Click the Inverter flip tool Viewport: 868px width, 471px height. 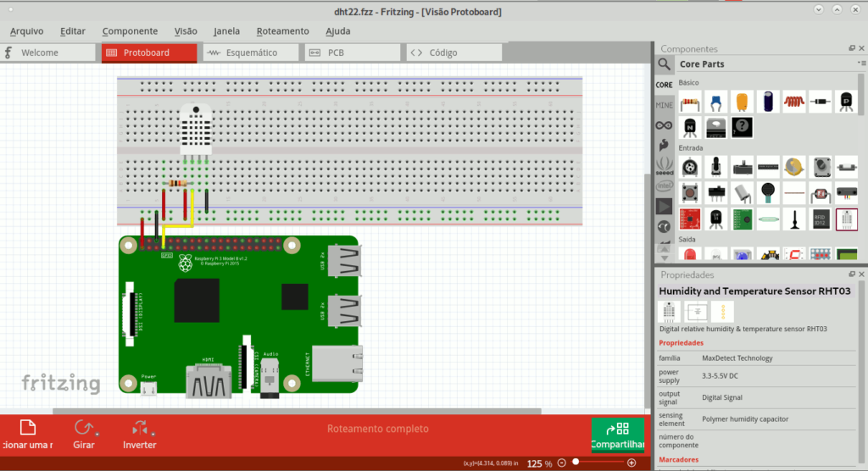140,434
